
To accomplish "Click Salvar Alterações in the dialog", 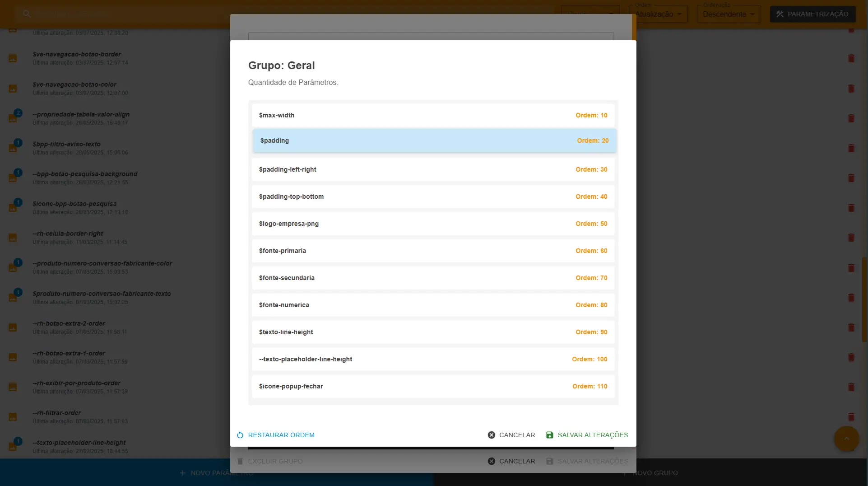I will (593, 435).
